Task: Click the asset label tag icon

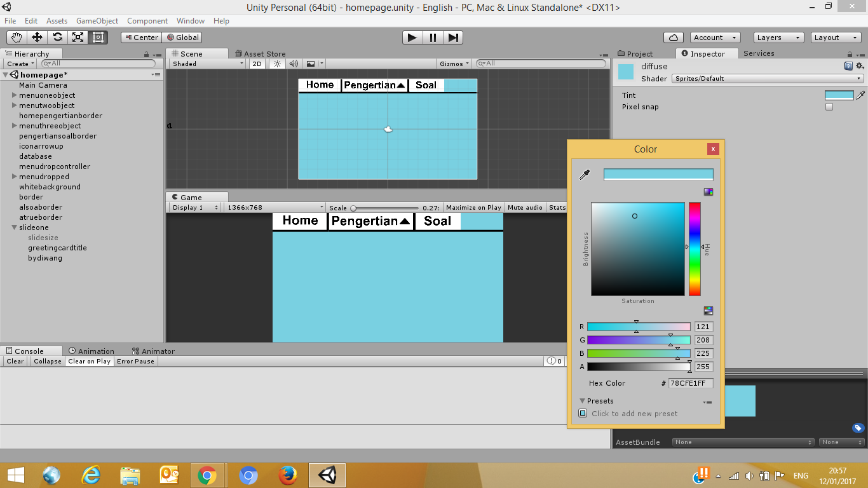Action: coord(858,428)
